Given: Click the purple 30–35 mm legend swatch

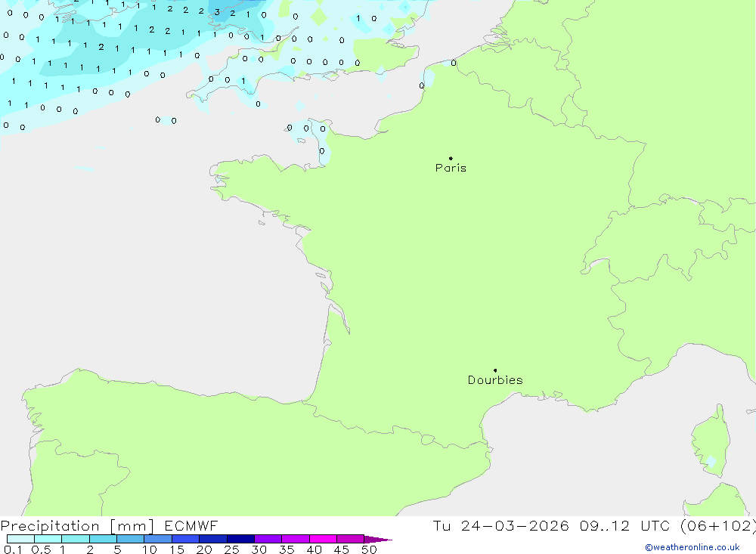Looking at the screenshot, I should 268,539.
